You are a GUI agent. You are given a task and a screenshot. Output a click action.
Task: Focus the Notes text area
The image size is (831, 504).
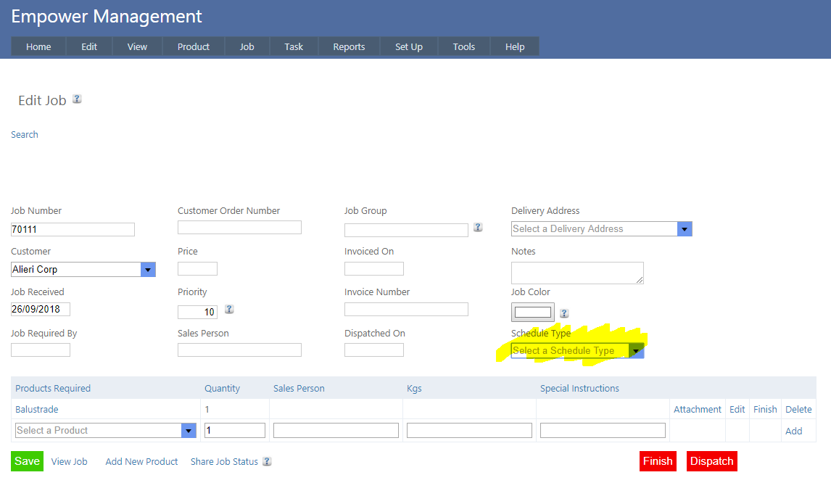coord(576,273)
